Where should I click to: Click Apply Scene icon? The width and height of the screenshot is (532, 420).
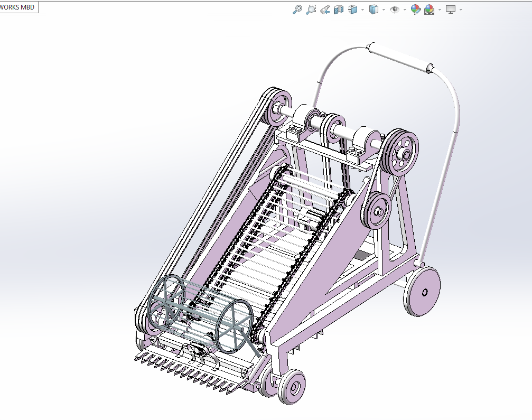tap(429, 10)
